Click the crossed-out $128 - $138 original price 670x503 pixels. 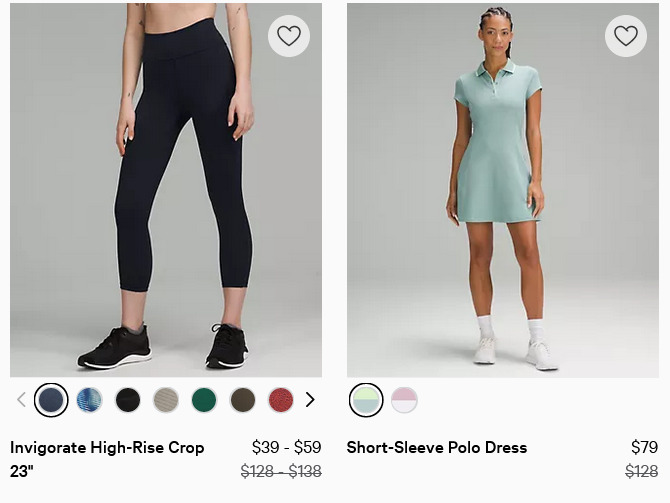281,471
